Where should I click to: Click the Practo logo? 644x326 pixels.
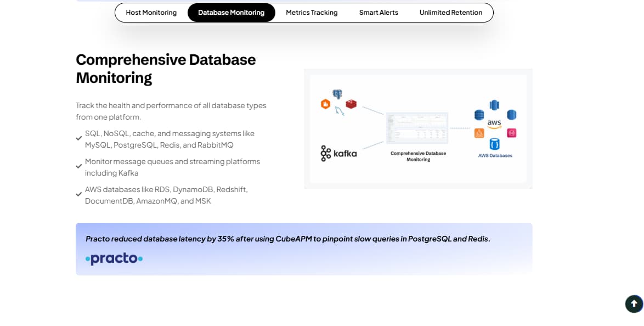coord(114,258)
